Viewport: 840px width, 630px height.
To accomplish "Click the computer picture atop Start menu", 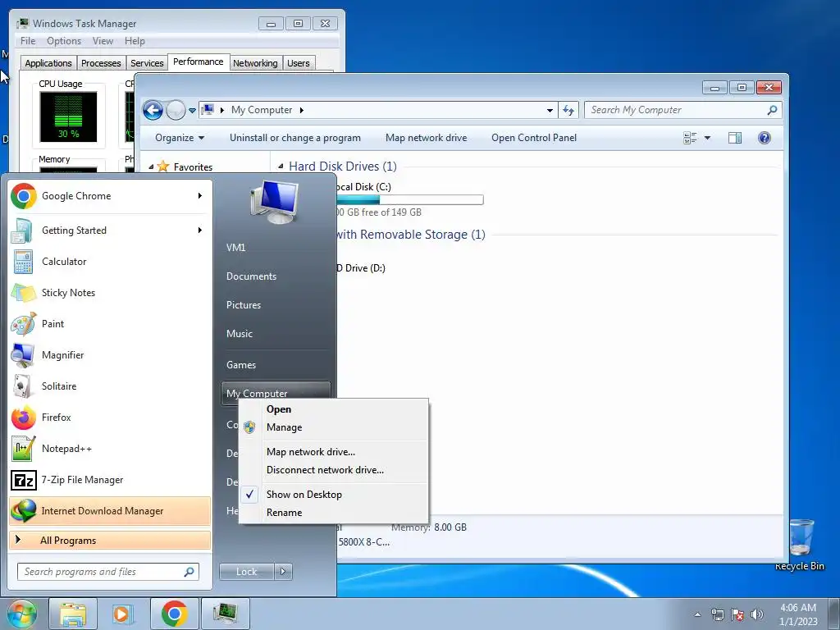I will click(274, 202).
